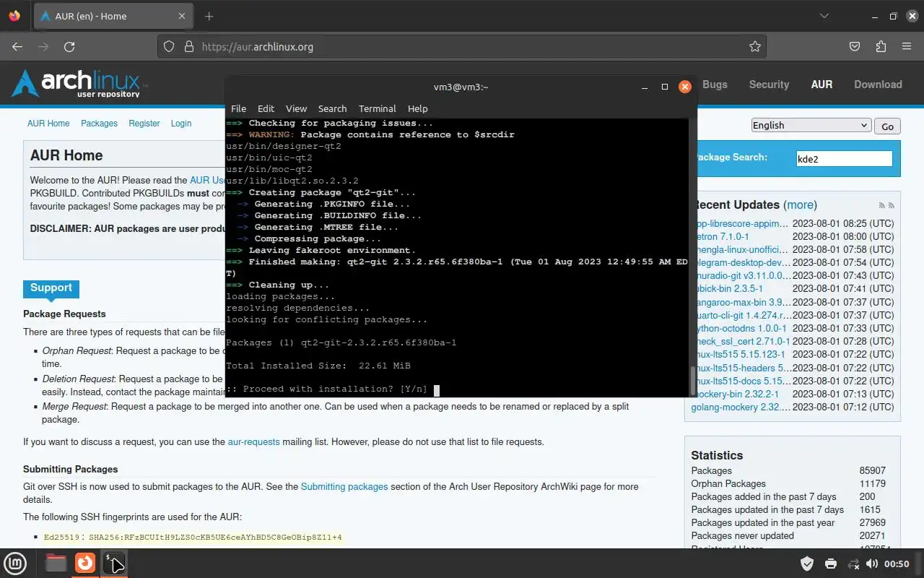
Task: Open the Pocket save icon in Firefox toolbar
Action: (855, 46)
